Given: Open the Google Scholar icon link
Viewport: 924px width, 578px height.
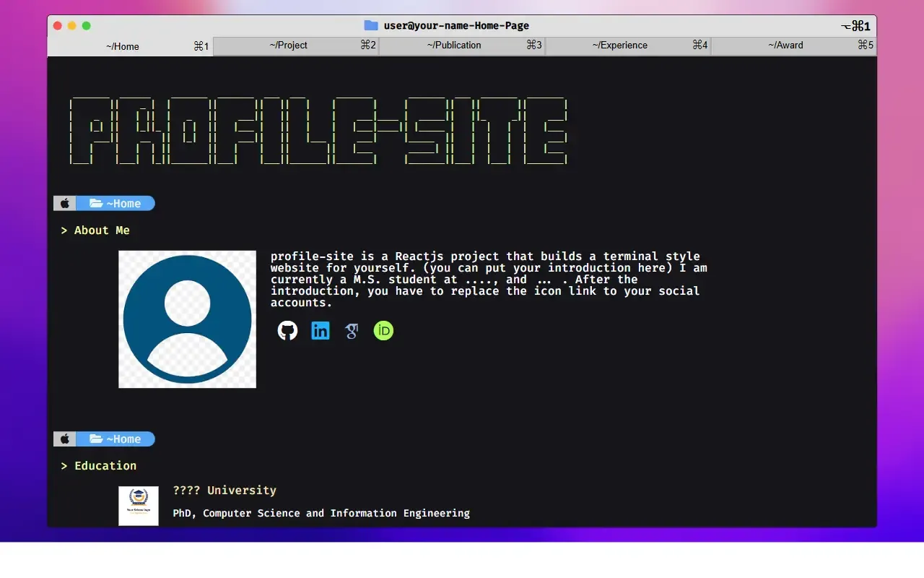Looking at the screenshot, I should [x=352, y=331].
